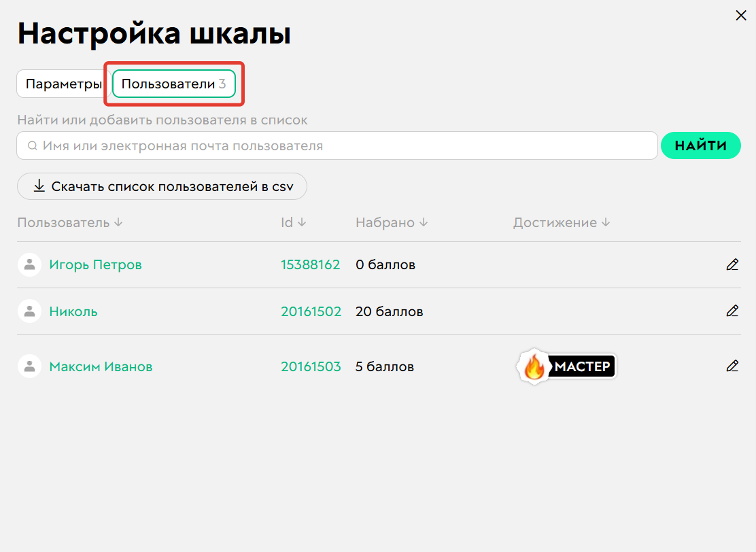Click the fire icon on МАСТЕР badge
The width and height of the screenshot is (756, 552).
point(534,366)
